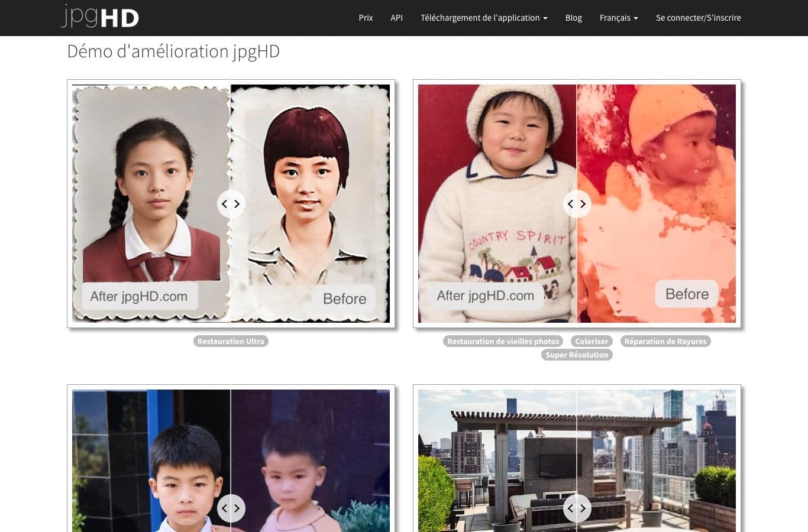Select the Super Résolution tag
This screenshot has width=808, height=532.
click(577, 355)
